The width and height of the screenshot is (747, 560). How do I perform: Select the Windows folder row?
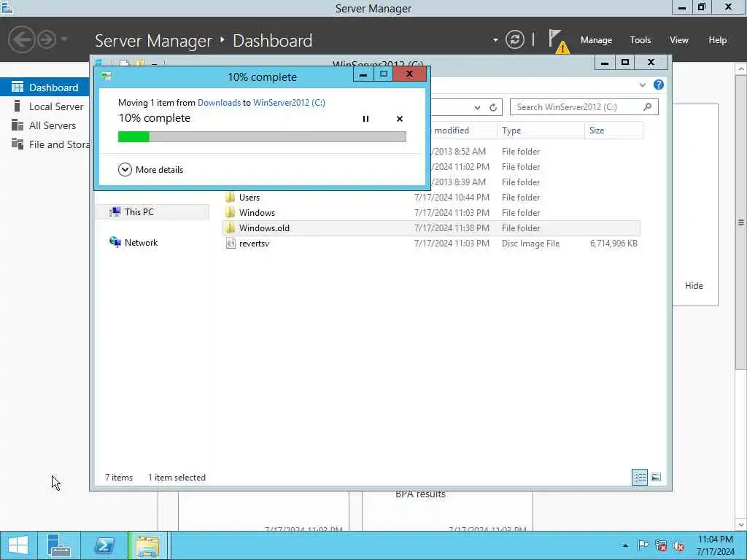click(431, 212)
